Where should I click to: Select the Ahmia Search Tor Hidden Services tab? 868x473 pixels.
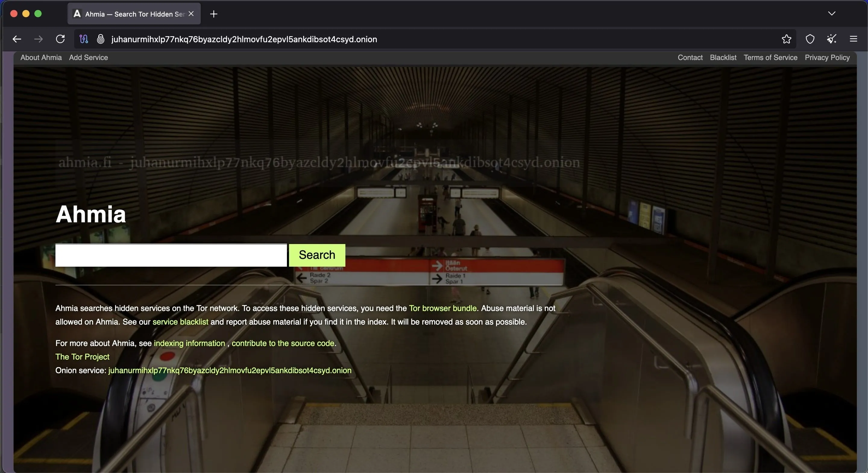pyautogui.click(x=134, y=14)
